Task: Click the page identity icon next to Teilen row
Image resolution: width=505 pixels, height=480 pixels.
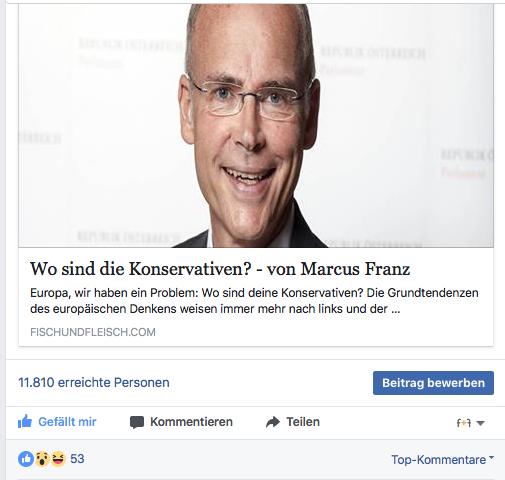Action: 464,423
